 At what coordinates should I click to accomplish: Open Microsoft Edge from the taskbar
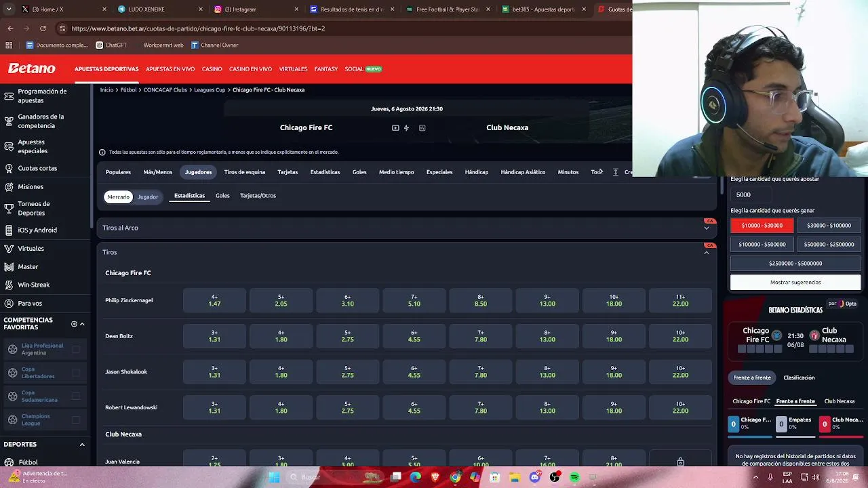[x=415, y=477]
